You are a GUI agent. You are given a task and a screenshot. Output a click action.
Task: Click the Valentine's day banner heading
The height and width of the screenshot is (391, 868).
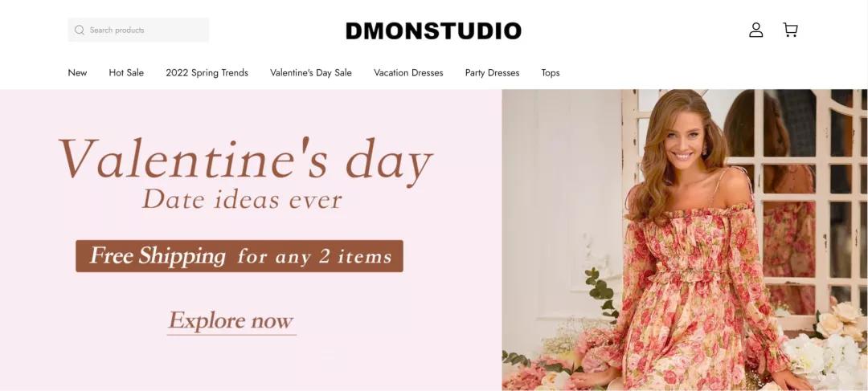tap(245, 159)
